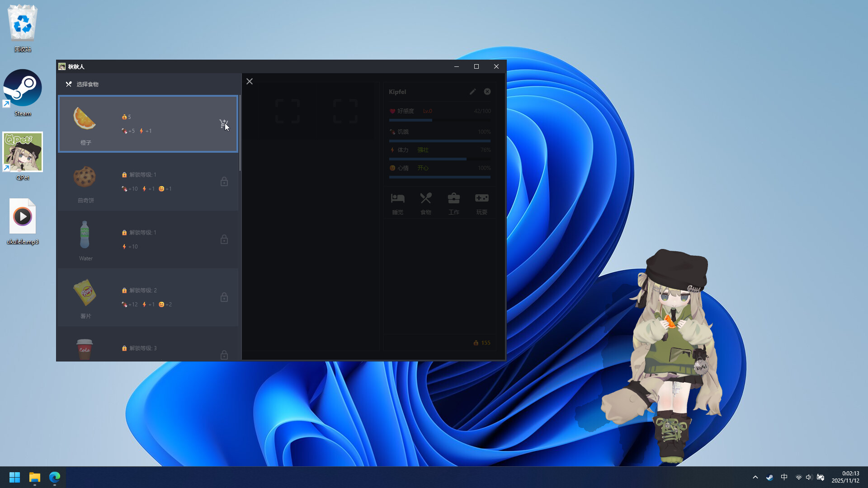The width and height of the screenshot is (868, 488).
Task: Expand hidden icons in the system tray
Action: pyautogui.click(x=755, y=477)
